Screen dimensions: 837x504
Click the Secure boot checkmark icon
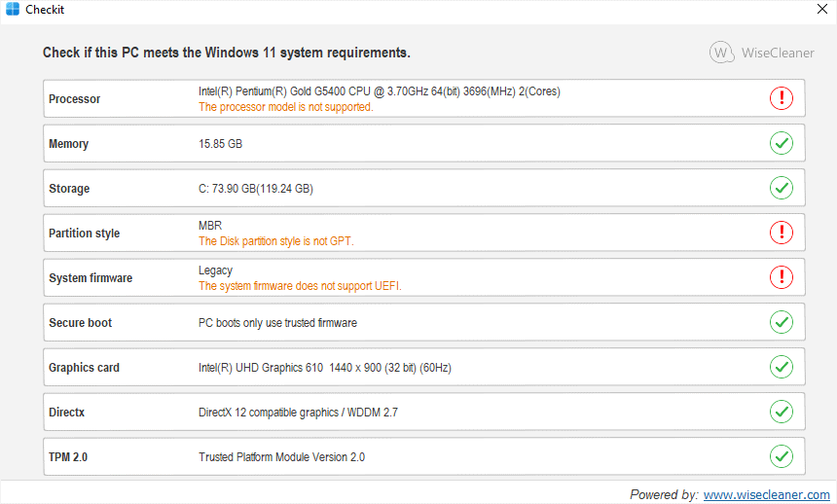pos(782,322)
